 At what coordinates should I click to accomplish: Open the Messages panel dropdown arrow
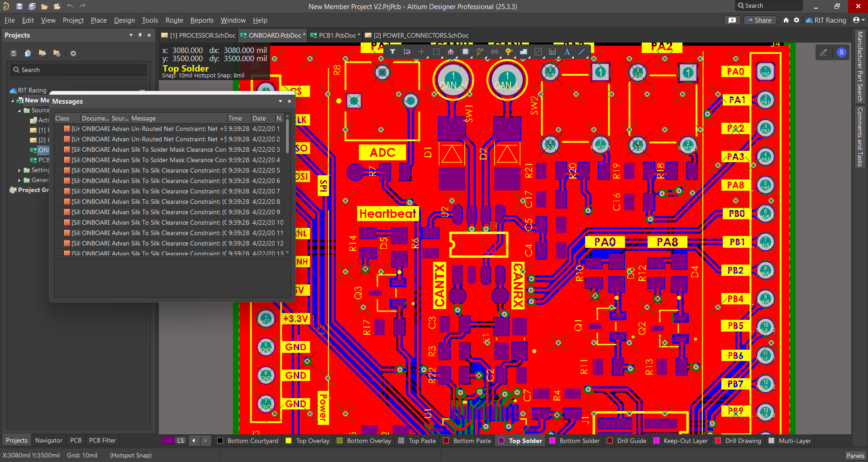point(280,101)
